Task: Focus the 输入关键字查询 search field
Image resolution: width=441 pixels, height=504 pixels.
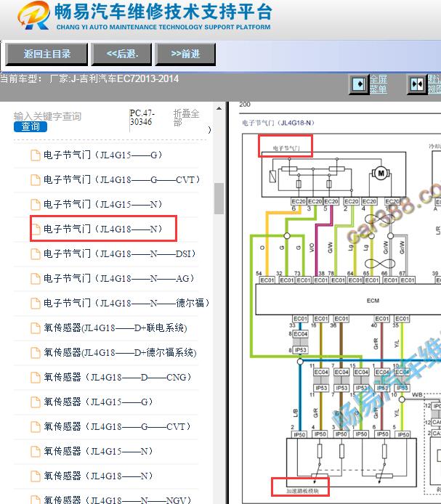Action: 48,116
